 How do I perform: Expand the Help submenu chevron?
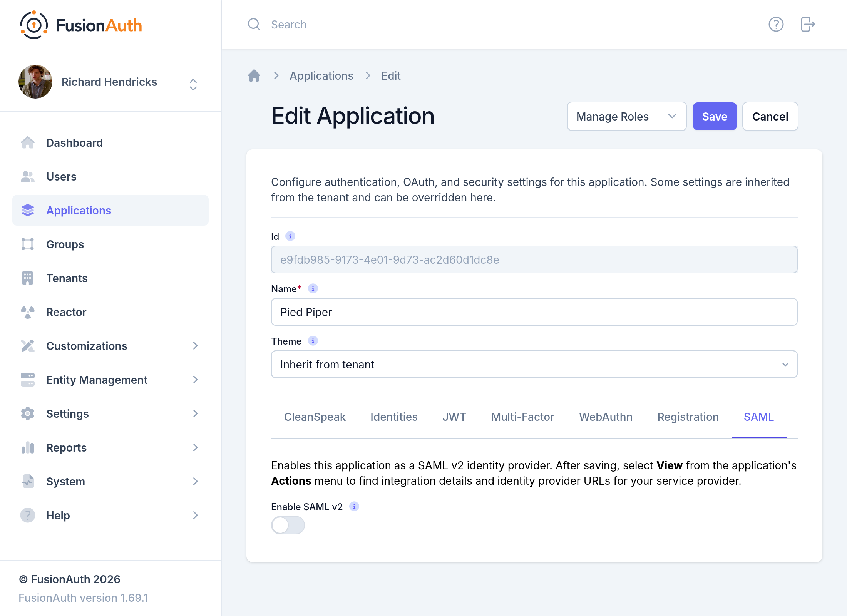[196, 516]
